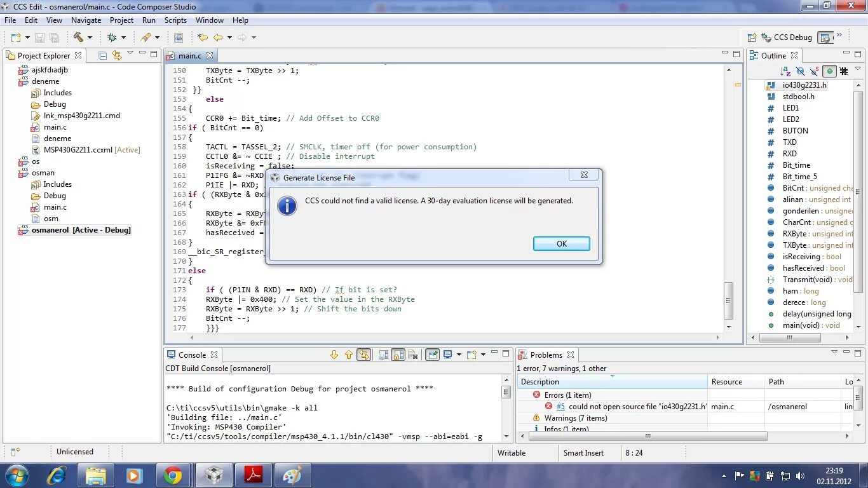The image size is (868, 488).
Task: Click the Last Edit Location arrow icon
Action: click(x=202, y=37)
